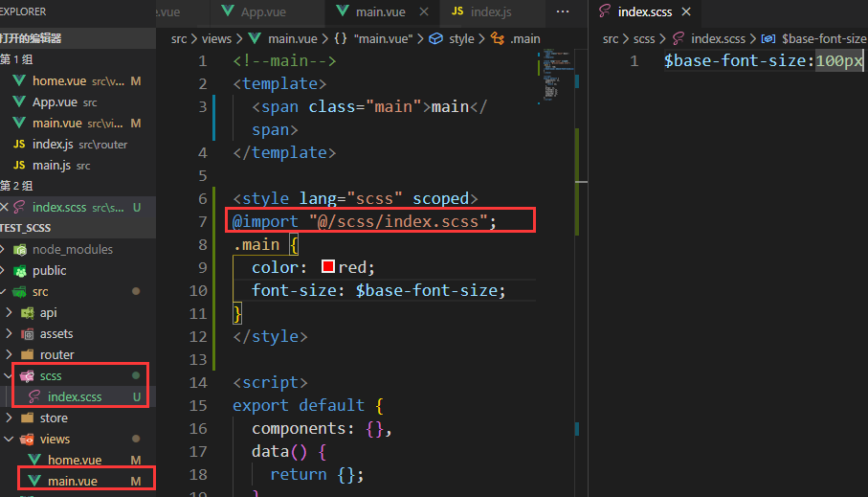This screenshot has width=868, height=497.
Task: Expand the router folder chevron
Action: [x=9, y=354]
